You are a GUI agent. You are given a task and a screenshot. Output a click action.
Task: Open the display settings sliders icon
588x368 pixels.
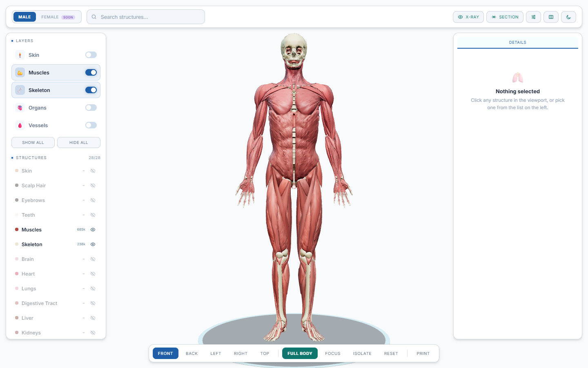pyautogui.click(x=533, y=17)
